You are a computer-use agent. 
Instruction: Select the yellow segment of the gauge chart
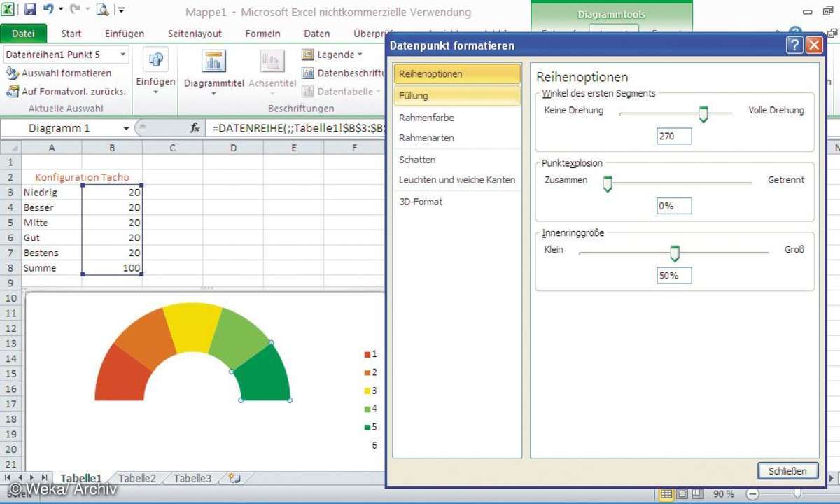pyautogui.click(x=192, y=328)
